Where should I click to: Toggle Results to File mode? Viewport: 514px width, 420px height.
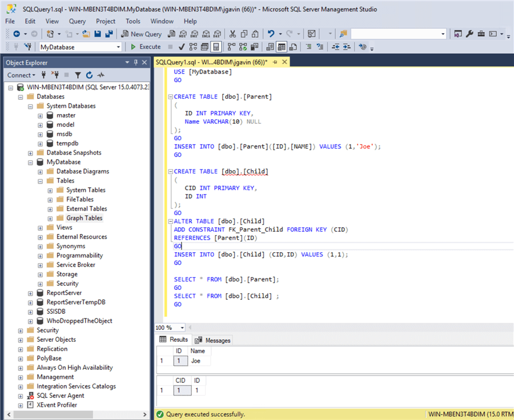coord(293,47)
